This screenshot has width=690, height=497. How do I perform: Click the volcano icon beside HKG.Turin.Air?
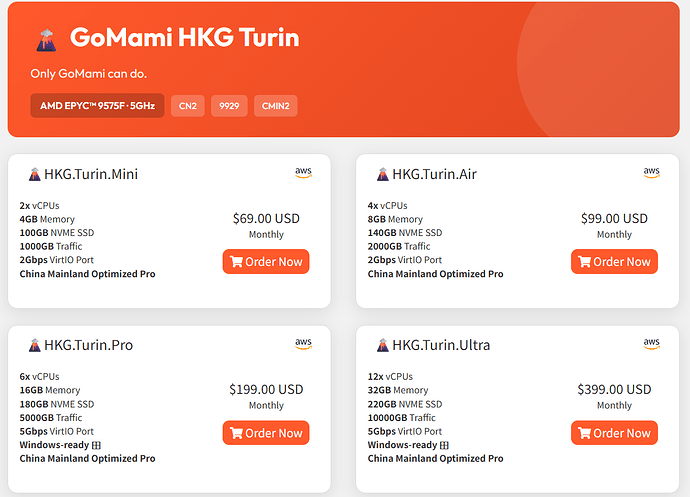point(382,174)
